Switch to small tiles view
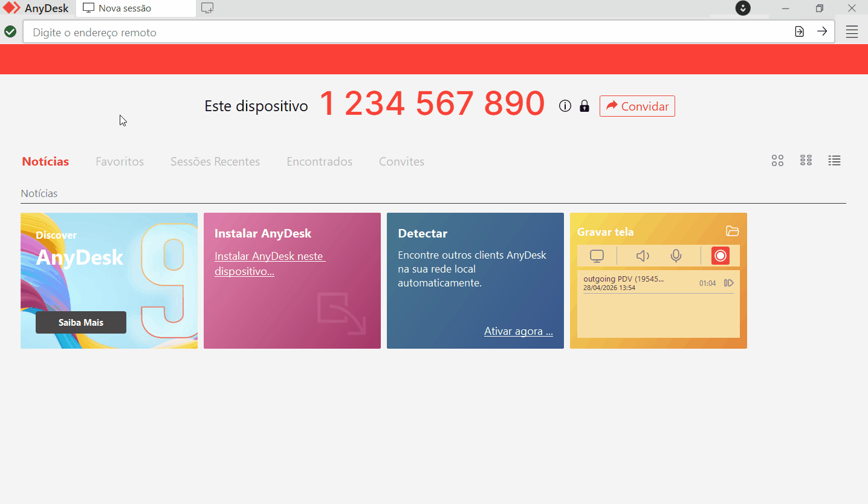Viewport: 868px width, 504px height. tap(806, 161)
